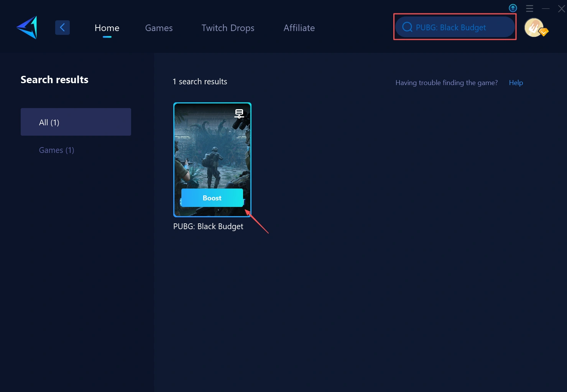Open the user profile avatar
Screen dimensions: 567x392
[x=534, y=28]
